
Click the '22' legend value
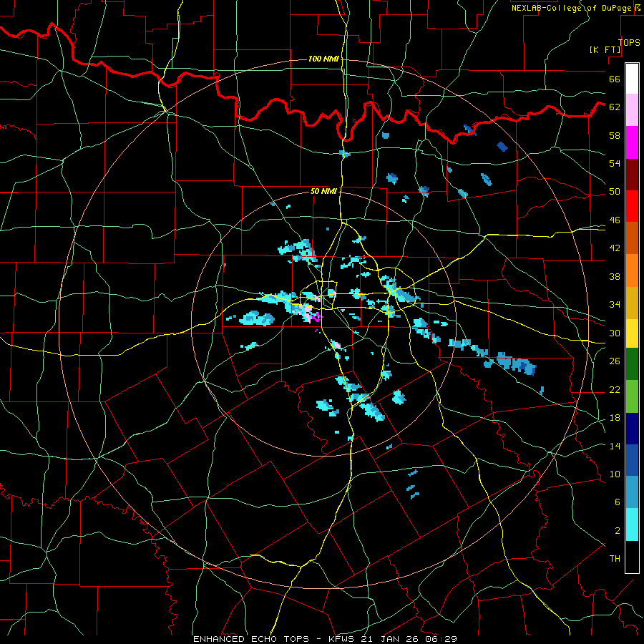(x=615, y=389)
